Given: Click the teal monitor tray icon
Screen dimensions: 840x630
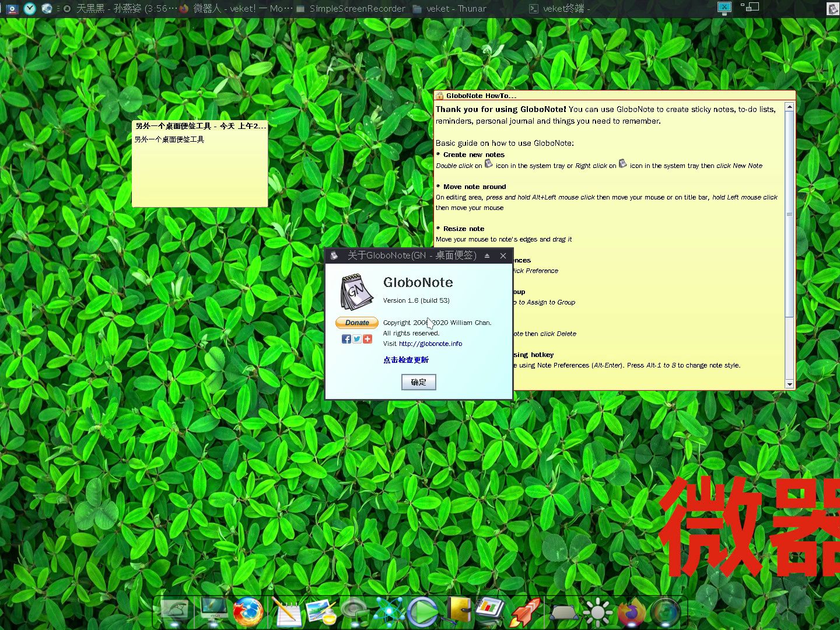Looking at the screenshot, I should pyautogui.click(x=724, y=8).
